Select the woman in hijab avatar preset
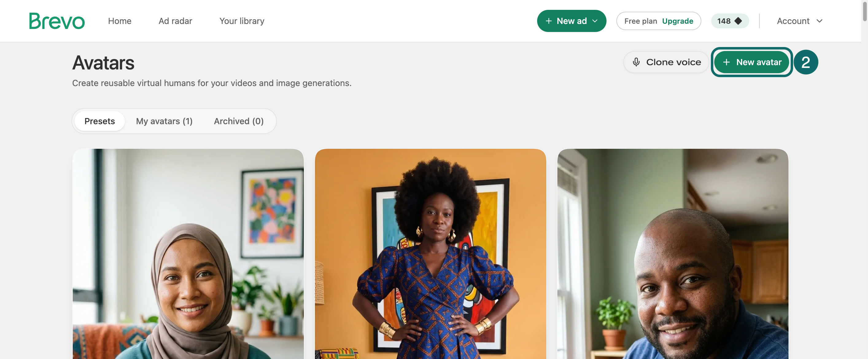868x359 pixels. (x=188, y=254)
